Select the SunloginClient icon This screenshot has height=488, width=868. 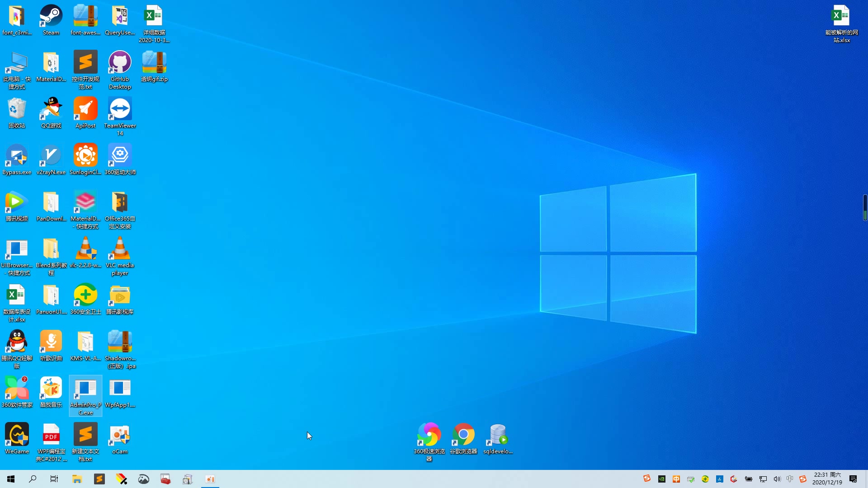pos(85,160)
